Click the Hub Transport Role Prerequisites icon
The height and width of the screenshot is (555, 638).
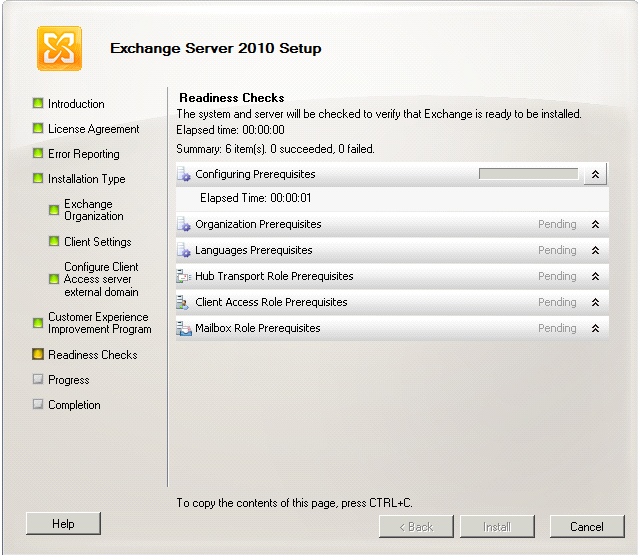[184, 276]
